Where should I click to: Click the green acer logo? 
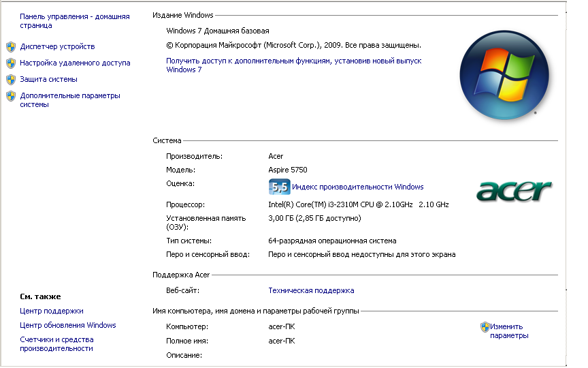[514, 191]
